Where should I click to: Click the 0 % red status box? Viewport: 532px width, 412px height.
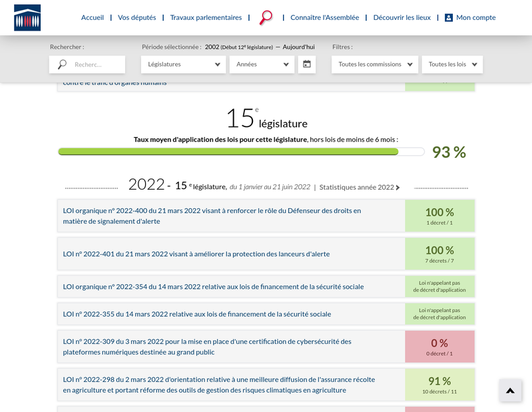(439, 347)
